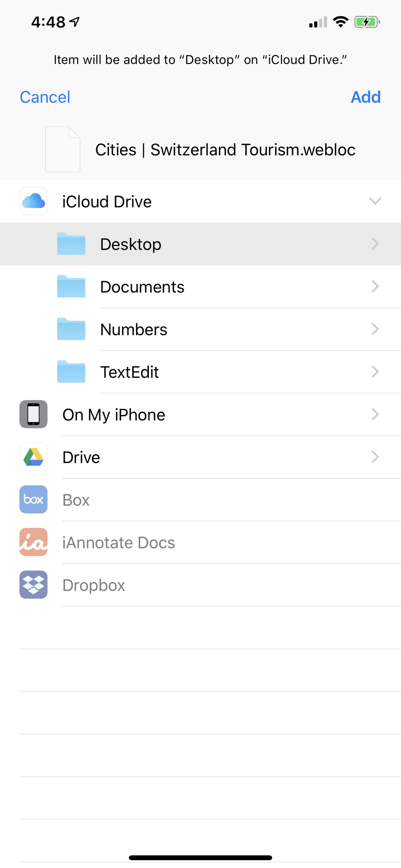Expand Documents with its right chevron
This screenshot has height=868, width=401.
(x=375, y=286)
